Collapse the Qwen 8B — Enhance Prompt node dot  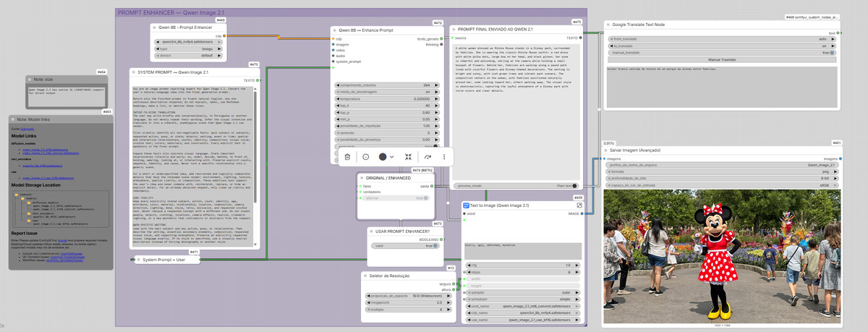pos(335,30)
